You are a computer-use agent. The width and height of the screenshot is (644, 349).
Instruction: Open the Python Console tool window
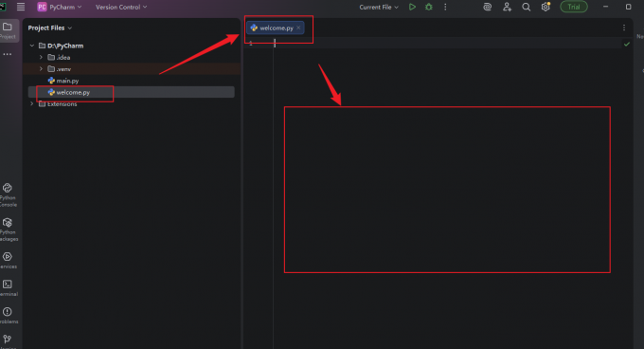tap(8, 194)
